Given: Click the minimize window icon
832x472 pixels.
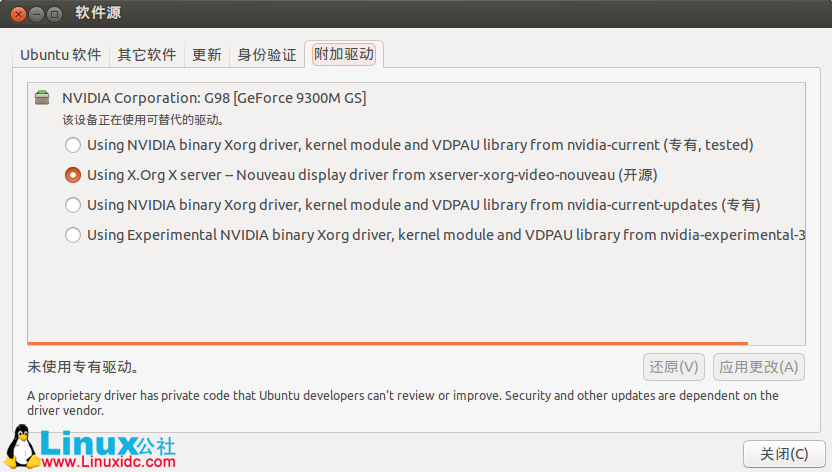Looking at the screenshot, I should [36, 14].
